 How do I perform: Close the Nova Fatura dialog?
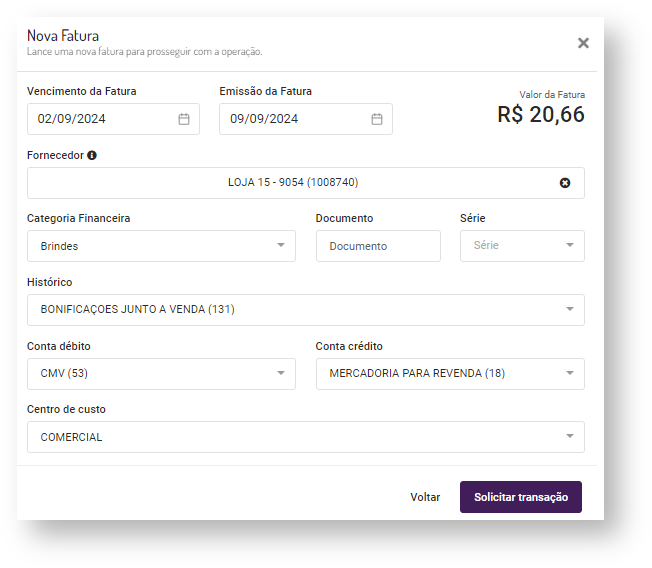tap(583, 43)
